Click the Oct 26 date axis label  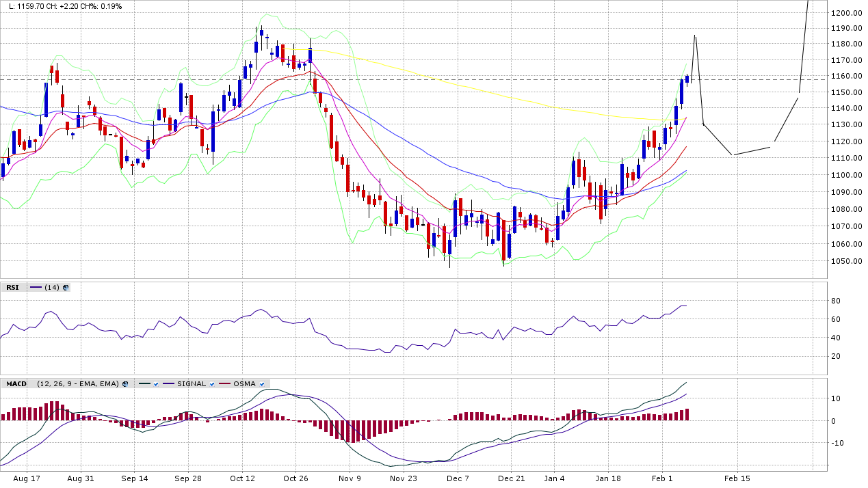pyautogui.click(x=295, y=478)
